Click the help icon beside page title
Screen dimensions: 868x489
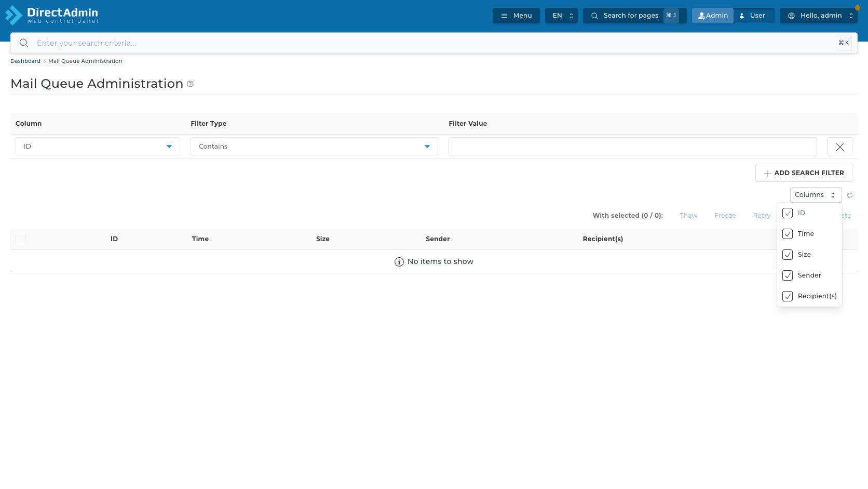click(x=191, y=84)
